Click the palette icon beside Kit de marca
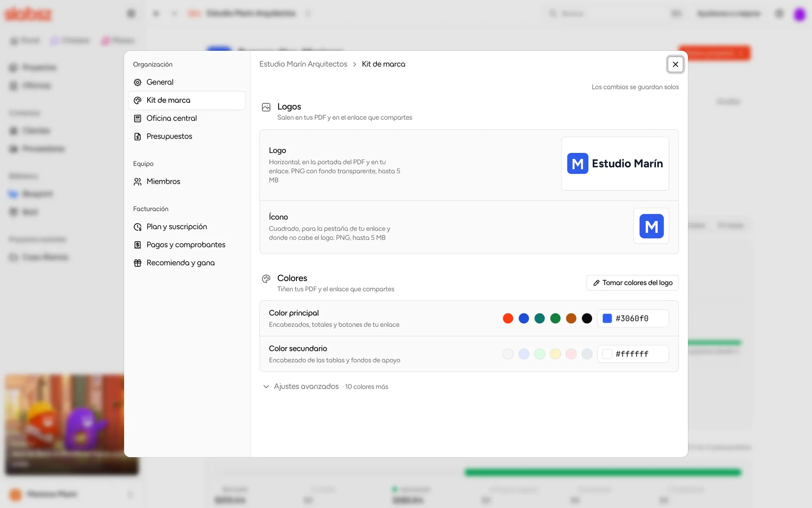 [x=137, y=100]
